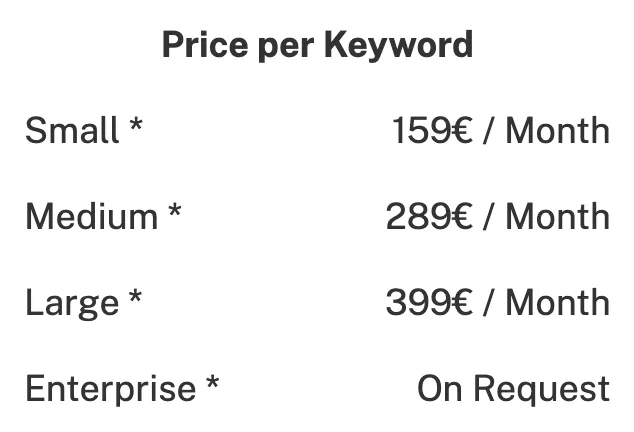This screenshot has height=432, width=634.
Task: Choose the Medium plan label
Action: point(91,216)
